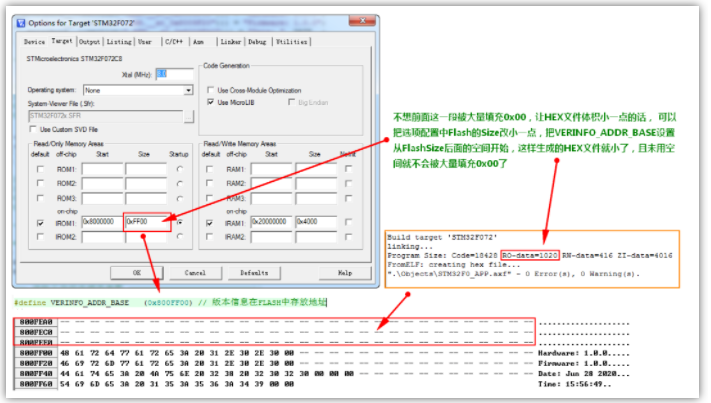Click memory address row 800FF00
The width and height of the screenshot is (711, 403).
(x=36, y=353)
